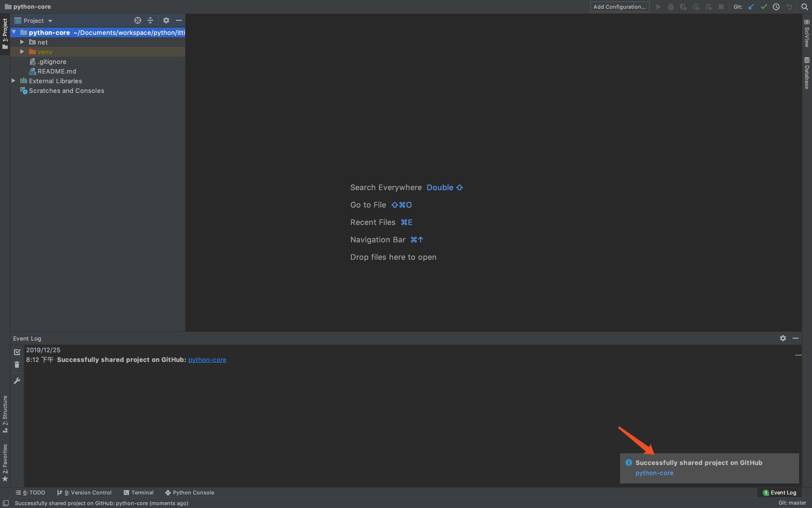
Task: Mark all notifications as read in Event Log
Action: pos(17,352)
